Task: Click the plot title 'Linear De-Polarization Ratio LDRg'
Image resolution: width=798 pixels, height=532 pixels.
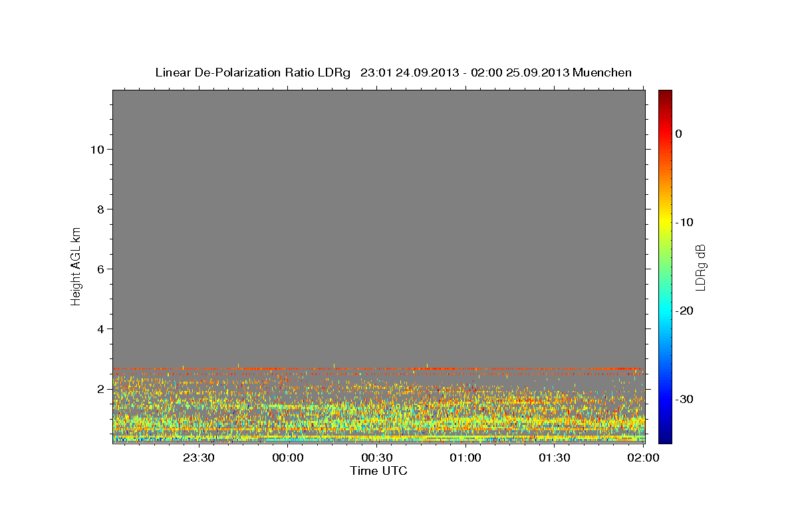Action: (253, 72)
